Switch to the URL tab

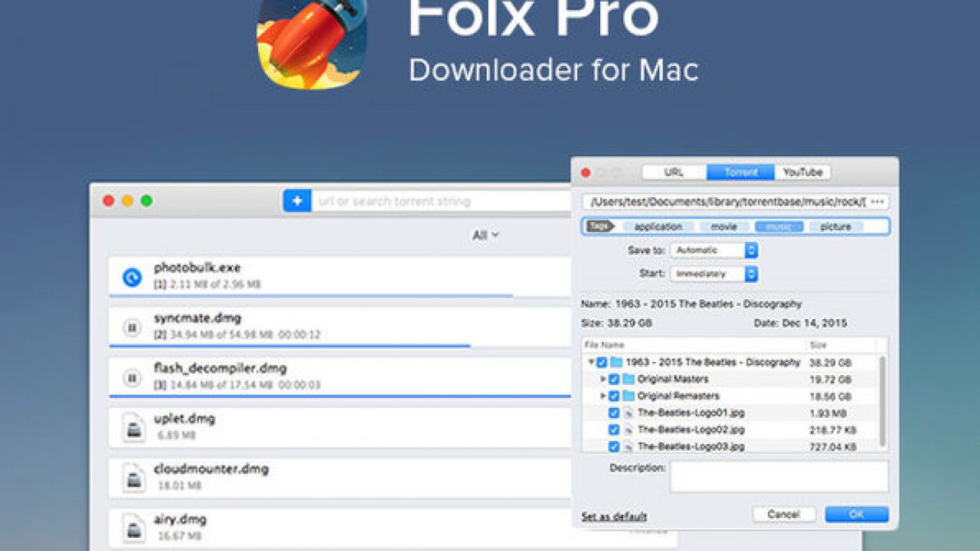[x=674, y=172]
